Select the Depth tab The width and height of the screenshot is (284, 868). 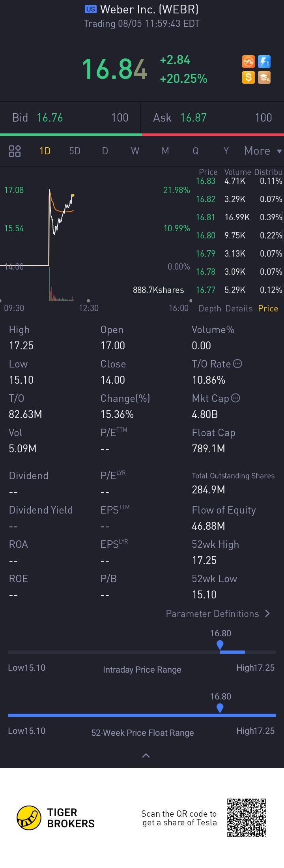pos(209,309)
